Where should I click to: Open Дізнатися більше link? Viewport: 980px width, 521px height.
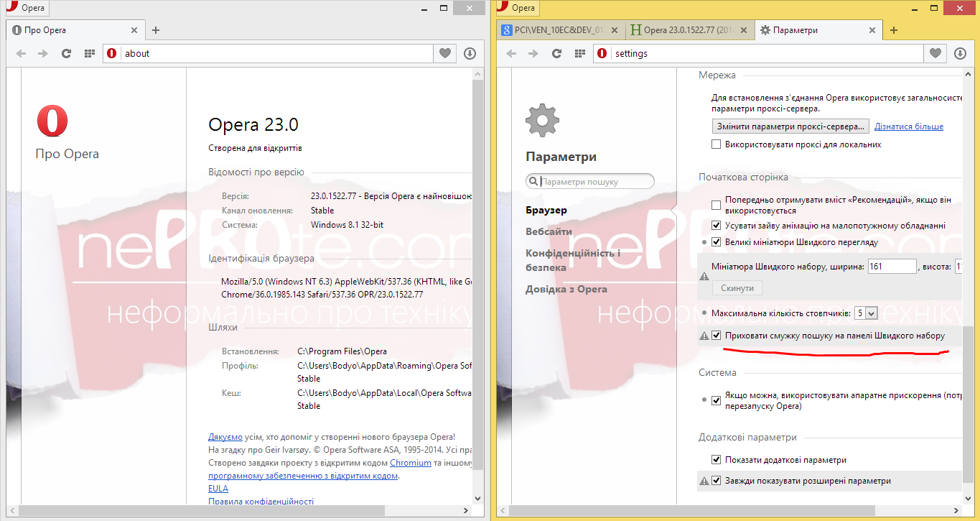909,126
